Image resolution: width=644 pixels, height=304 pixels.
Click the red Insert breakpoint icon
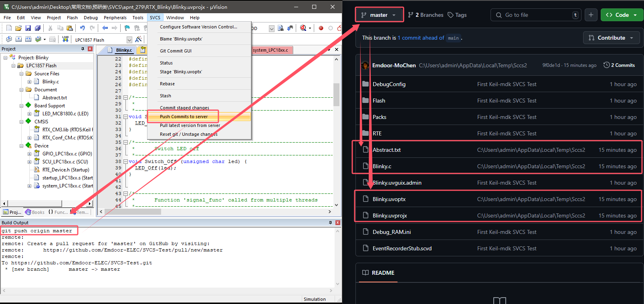coord(321,28)
